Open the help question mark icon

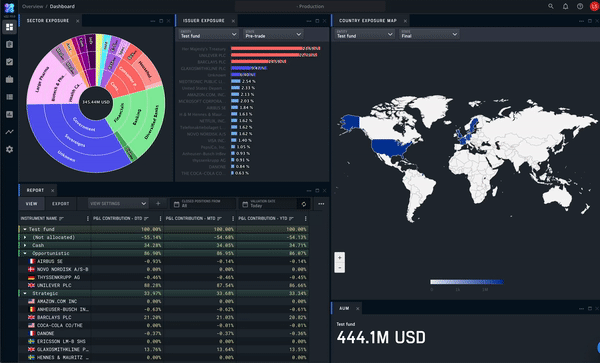coord(580,7)
